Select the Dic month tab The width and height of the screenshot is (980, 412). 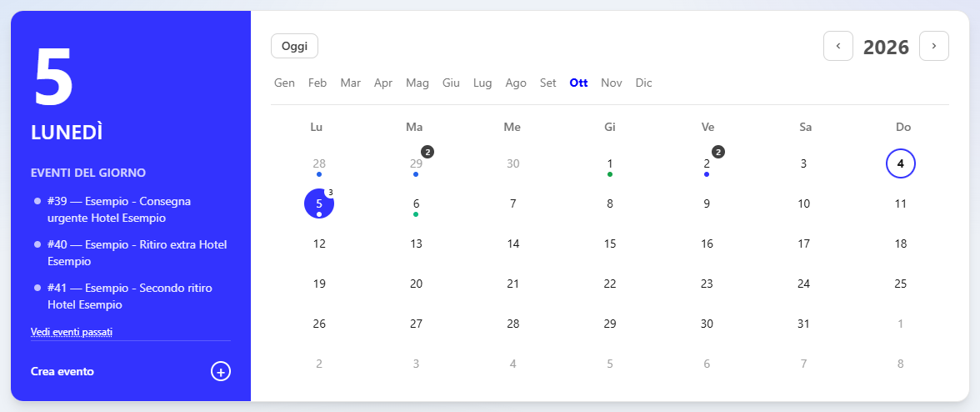point(643,83)
